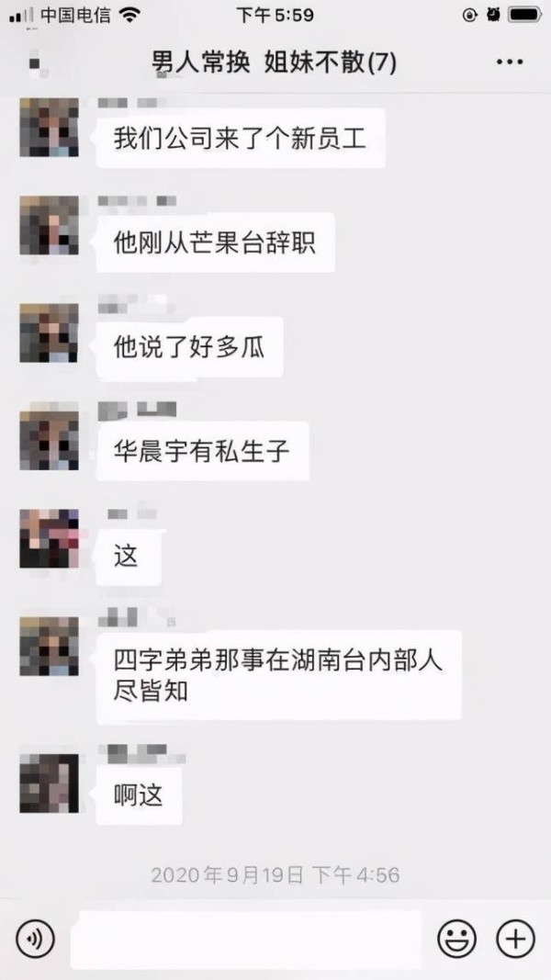
Task: Tap avatar beside the 啊这 message
Action: [x=50, y=783]
